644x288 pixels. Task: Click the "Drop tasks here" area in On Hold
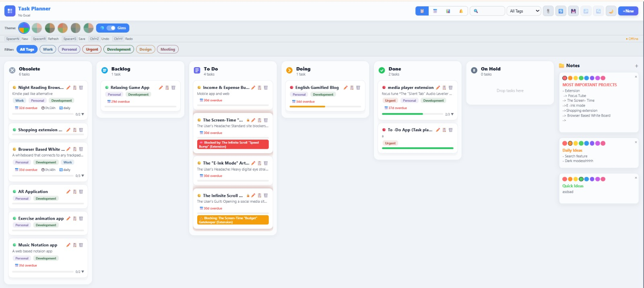coord(510,91)
